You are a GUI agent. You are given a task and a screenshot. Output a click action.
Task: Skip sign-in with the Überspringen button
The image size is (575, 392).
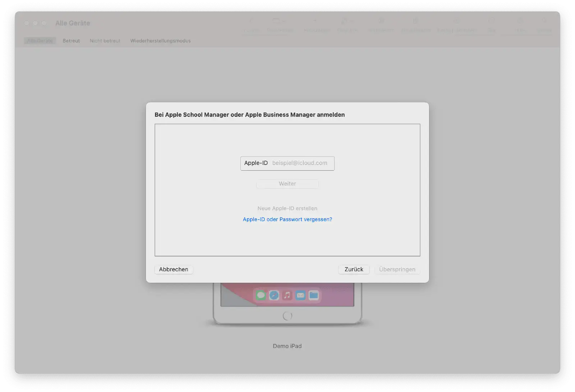point(397,269)
